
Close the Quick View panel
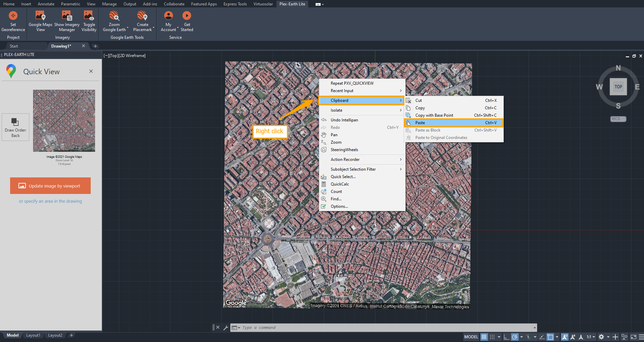(91, 71)
